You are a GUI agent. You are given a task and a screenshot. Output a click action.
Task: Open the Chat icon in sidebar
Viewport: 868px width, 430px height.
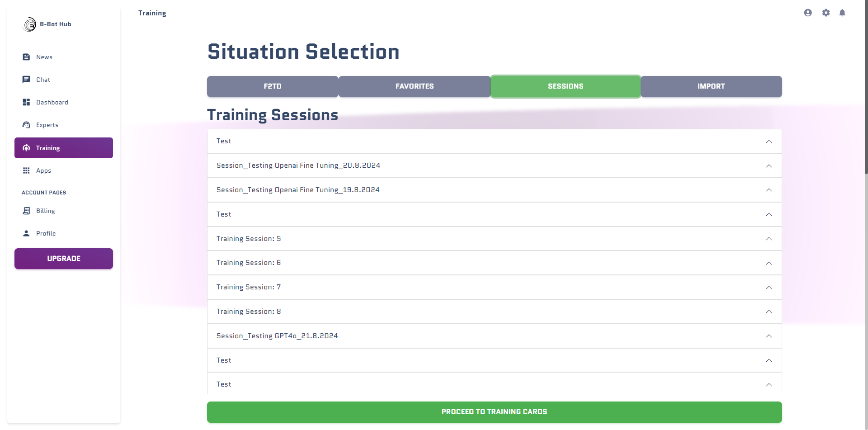(x=26, y=80)
